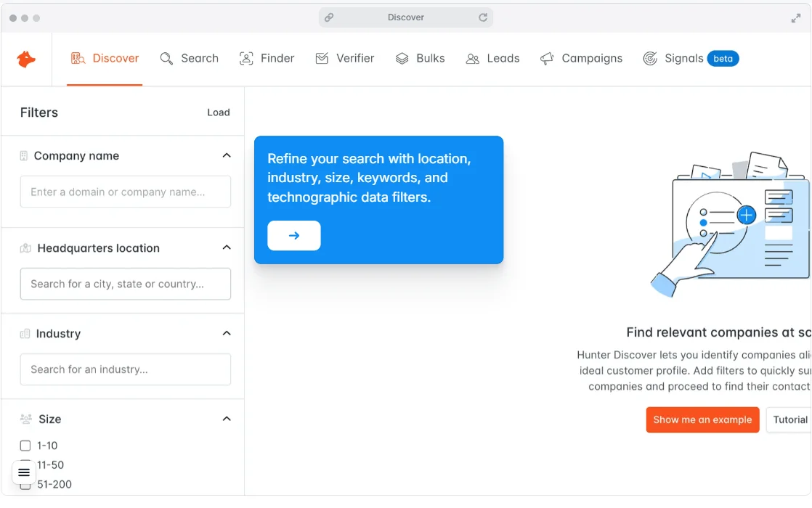Click Load saved filters link
This screenshot has height=508, width=812.
click(x=219, y=112)
